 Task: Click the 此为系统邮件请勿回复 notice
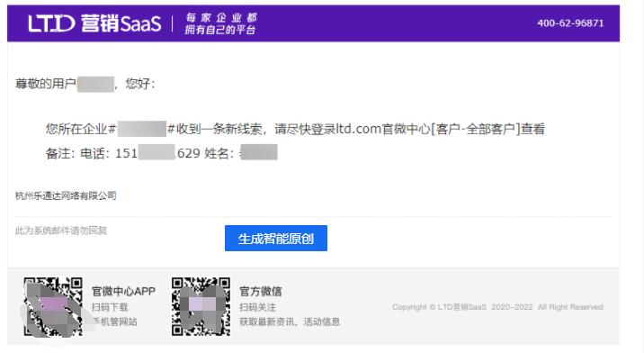pyautogui.click(x=61, y=231)
